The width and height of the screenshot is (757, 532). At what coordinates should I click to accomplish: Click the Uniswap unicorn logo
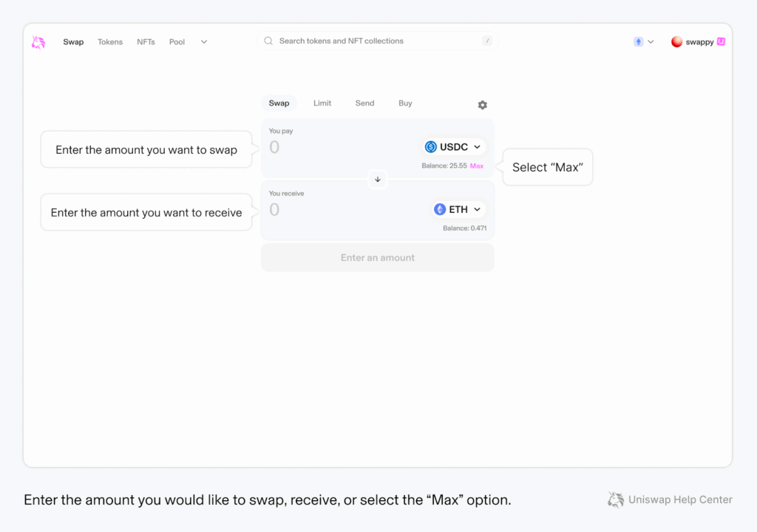click(x=38, y=42)
